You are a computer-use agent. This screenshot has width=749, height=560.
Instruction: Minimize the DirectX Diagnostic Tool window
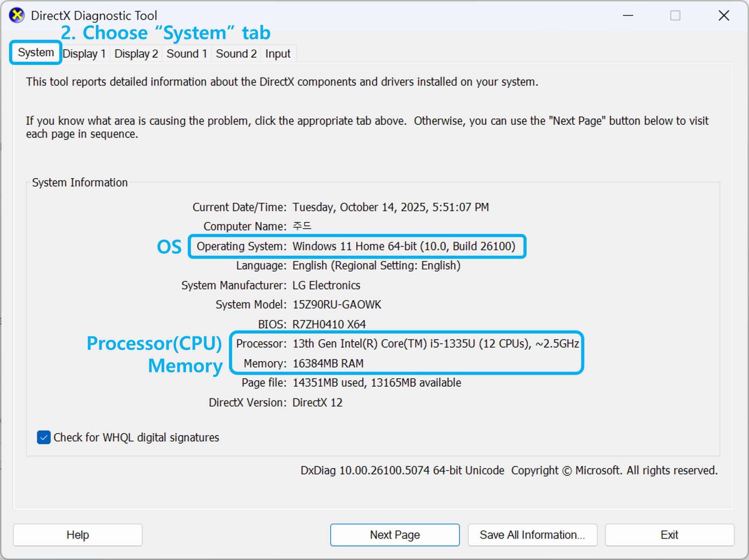coord(628,16)
